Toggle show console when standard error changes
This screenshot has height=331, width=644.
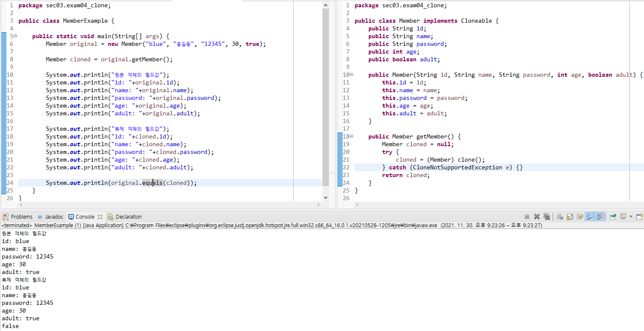click(x=600, y=217)
